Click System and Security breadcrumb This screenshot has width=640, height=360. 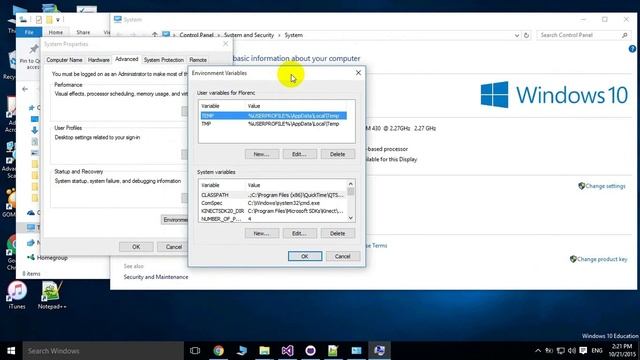249,35
